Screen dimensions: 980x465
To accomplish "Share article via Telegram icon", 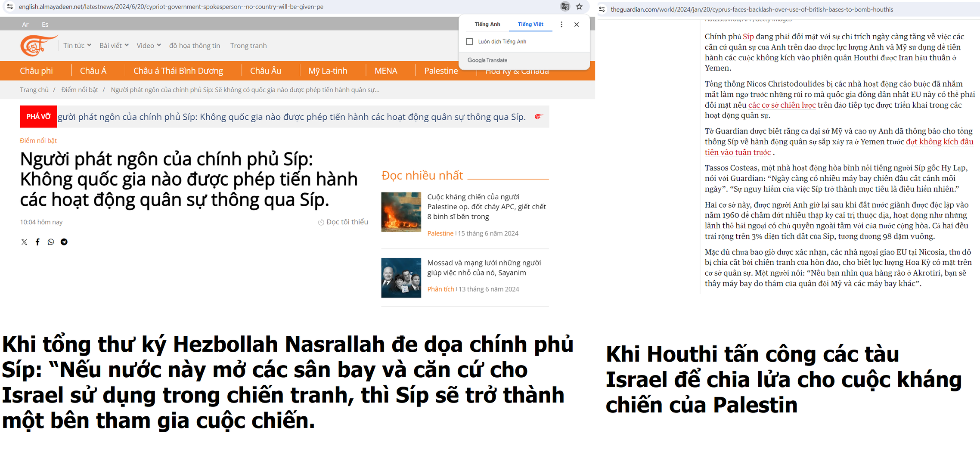I will pyautogui.click(x=64, y=242).
